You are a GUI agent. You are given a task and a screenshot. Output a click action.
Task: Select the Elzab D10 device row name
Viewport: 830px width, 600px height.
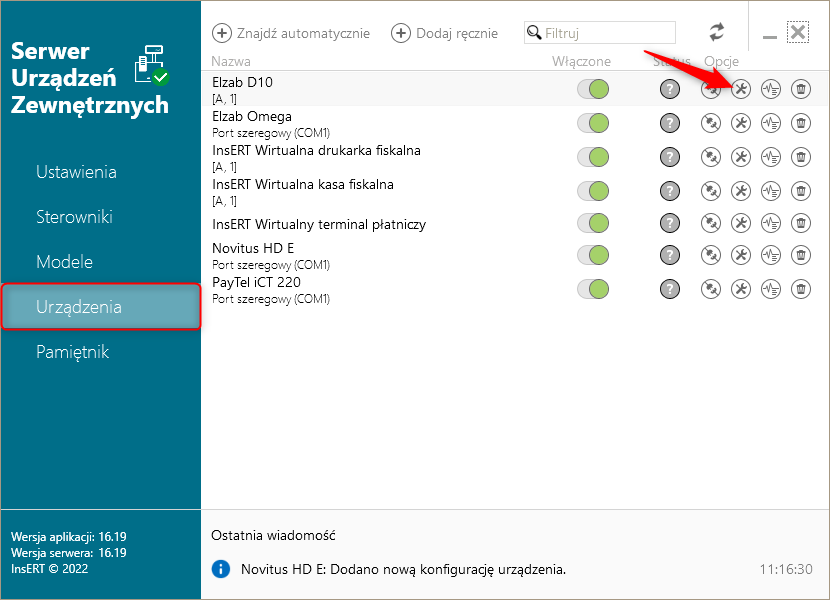242,83
